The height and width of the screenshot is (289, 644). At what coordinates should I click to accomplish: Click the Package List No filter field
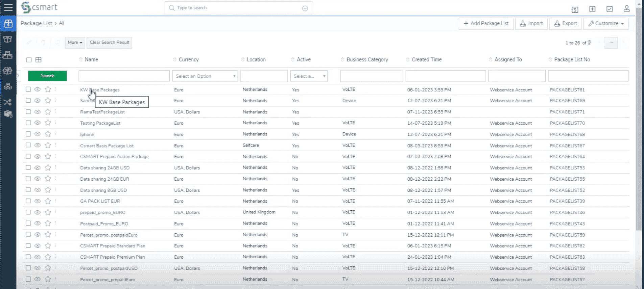pos(588,76)
